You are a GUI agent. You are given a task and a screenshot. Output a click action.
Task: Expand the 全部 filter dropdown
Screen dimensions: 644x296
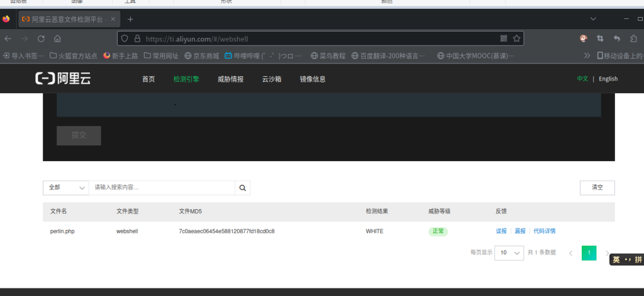(x=65, y=188)
